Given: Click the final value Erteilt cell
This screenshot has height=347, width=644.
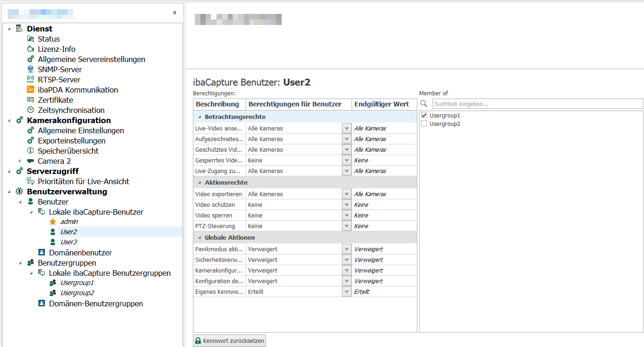Looking at the screenshot, I should [384, 291].
